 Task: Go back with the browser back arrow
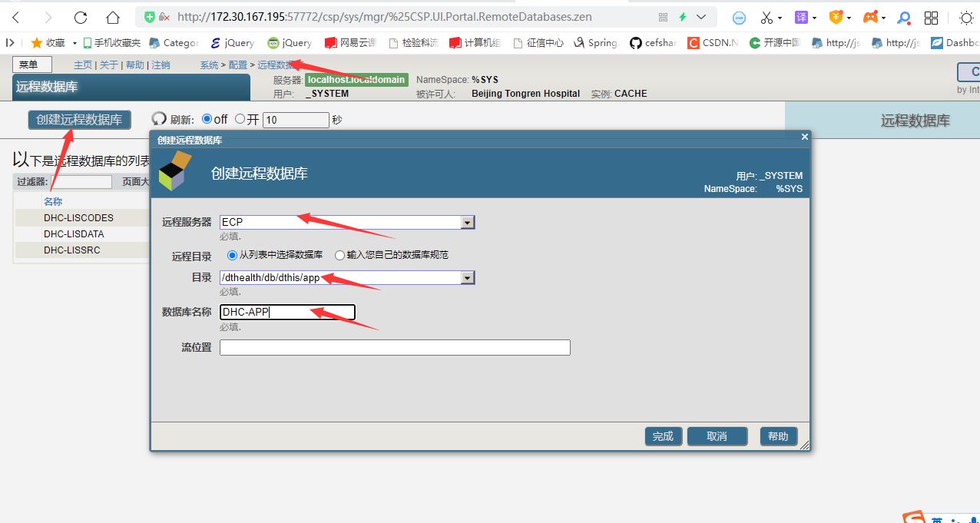(x=15, y=17)
